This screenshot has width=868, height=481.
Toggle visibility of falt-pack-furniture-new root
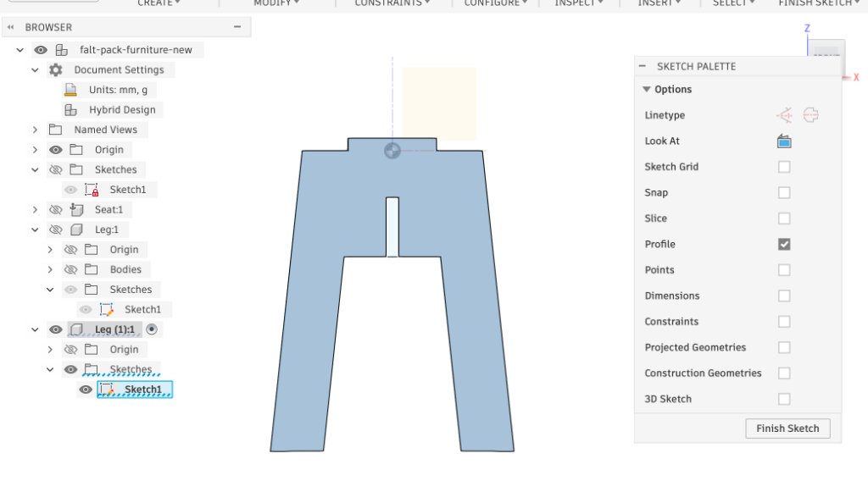tap(41, 50)
